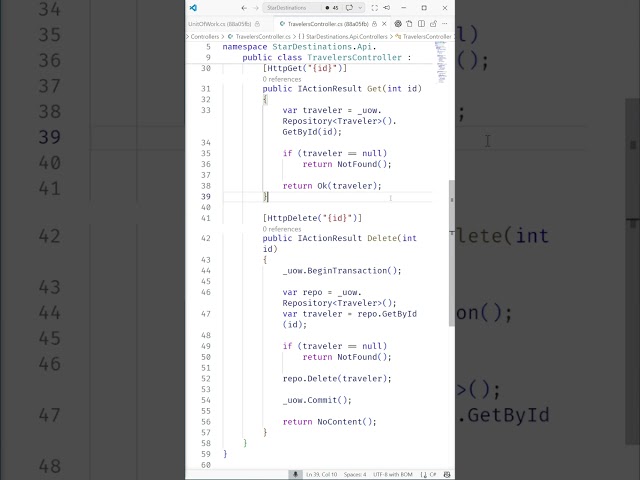Viewport: 640px width, 480px height.
Task: Close the TravelersController.cs tab
Action: click(384, 24)
